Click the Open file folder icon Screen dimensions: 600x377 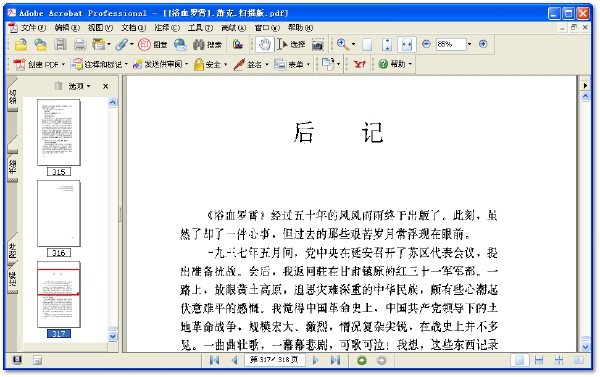[21, 45]
